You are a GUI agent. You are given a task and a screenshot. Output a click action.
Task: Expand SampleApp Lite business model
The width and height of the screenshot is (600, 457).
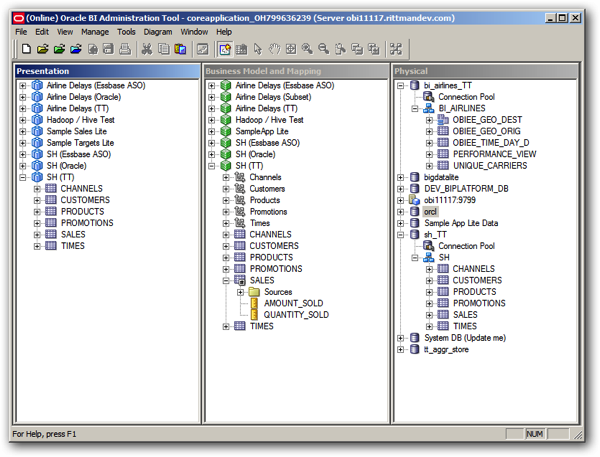[212, 131]
